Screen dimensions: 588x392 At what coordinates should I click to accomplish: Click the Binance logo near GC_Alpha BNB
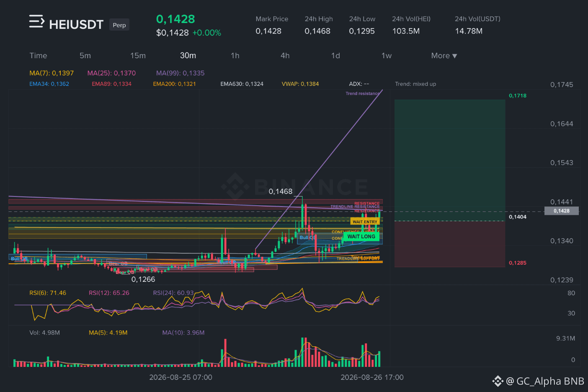coord(498,381)
